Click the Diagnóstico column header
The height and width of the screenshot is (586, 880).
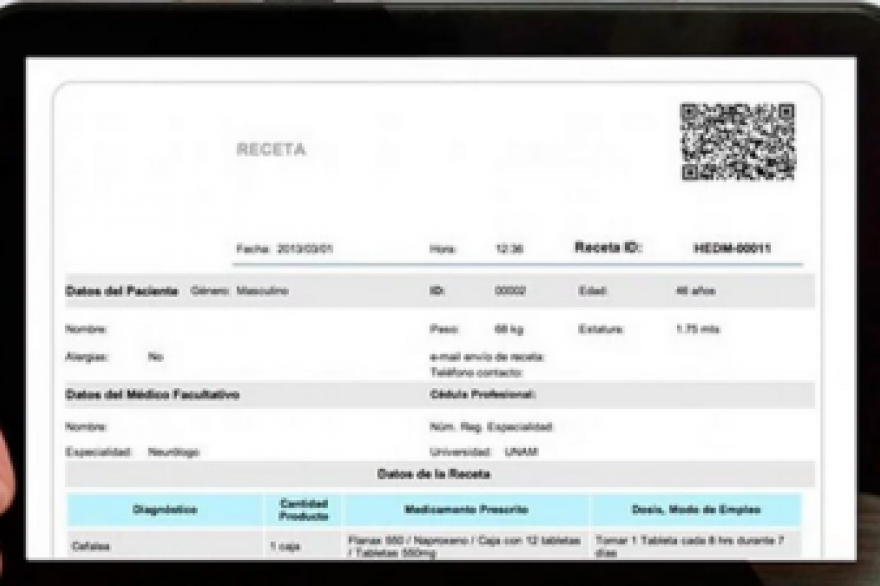point(165,510)
